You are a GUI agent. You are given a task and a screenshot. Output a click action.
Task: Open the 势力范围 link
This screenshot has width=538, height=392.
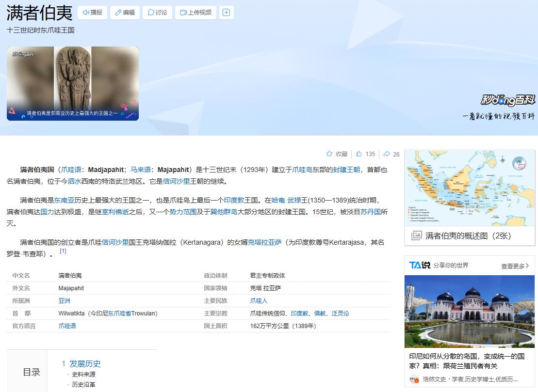183,212
